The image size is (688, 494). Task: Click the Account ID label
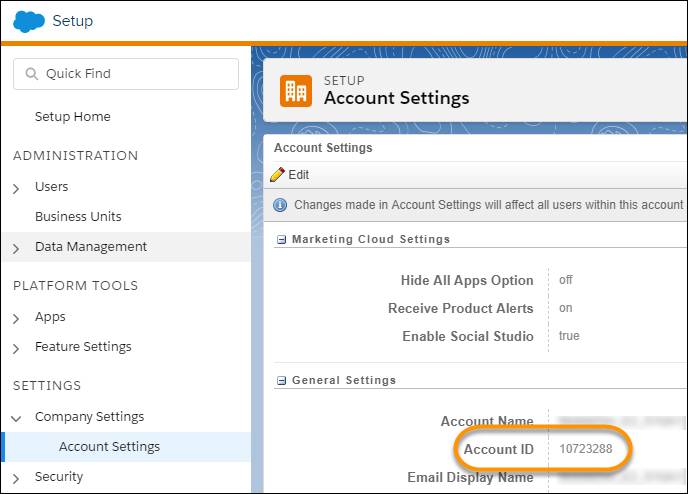[499, 449]
